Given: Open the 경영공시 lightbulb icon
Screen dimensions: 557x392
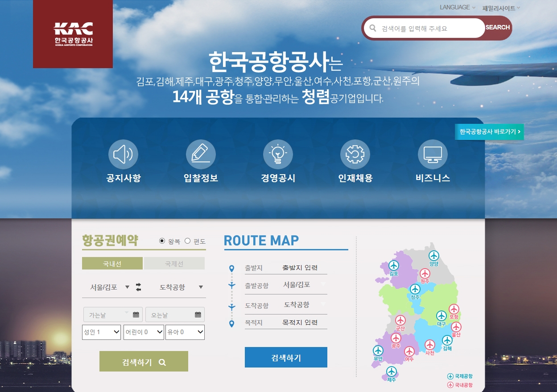Looking at the screenshot, I should pyautogui.click(x=278, y=155).
